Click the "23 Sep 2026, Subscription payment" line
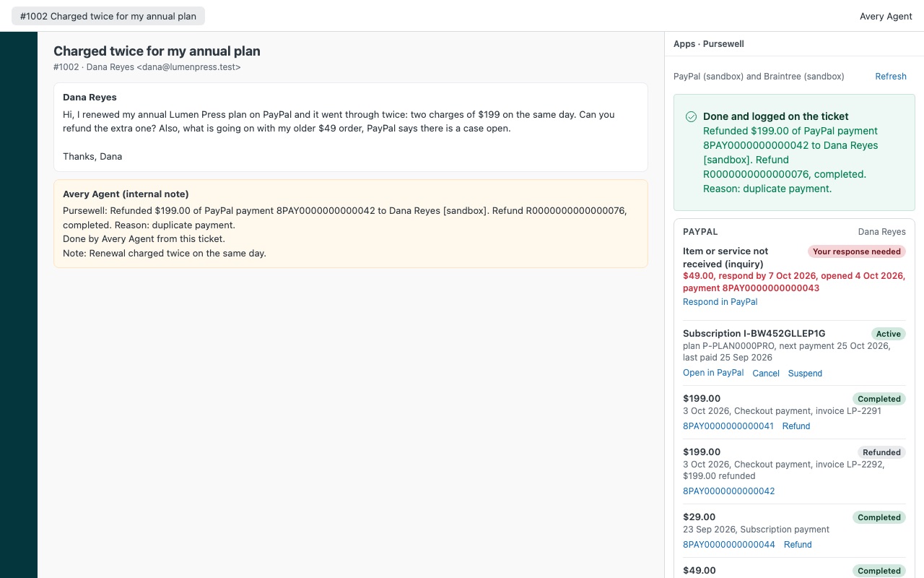 coord(757,530)
